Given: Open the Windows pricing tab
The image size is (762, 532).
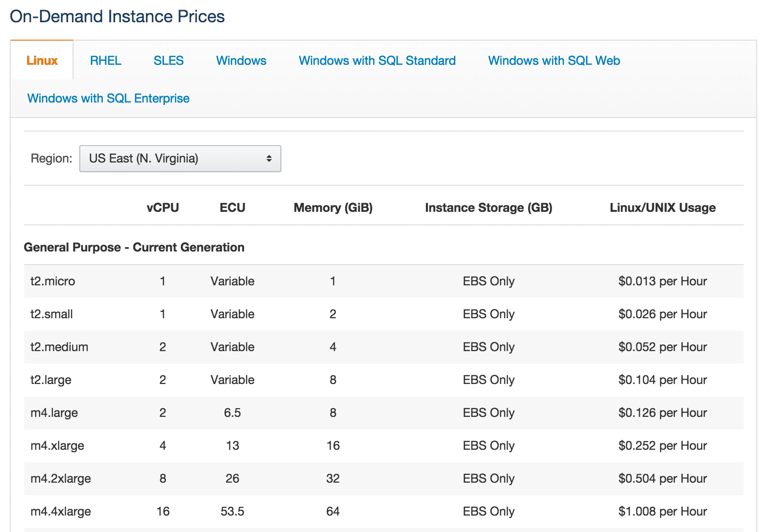Looking at the screenshot, I should [x=241, y=60].
